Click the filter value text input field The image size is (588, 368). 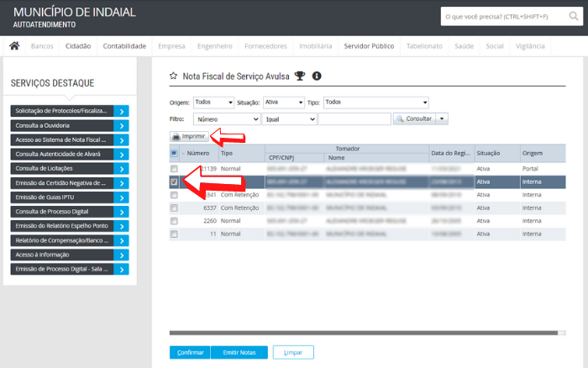pos(354,119)
